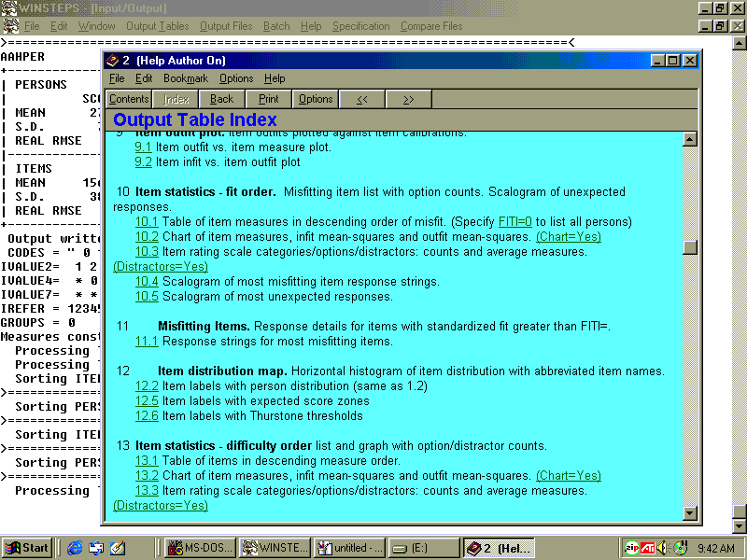Open Help window Edit menu
Screen dimensions: 747x560
tap(144, 78)
